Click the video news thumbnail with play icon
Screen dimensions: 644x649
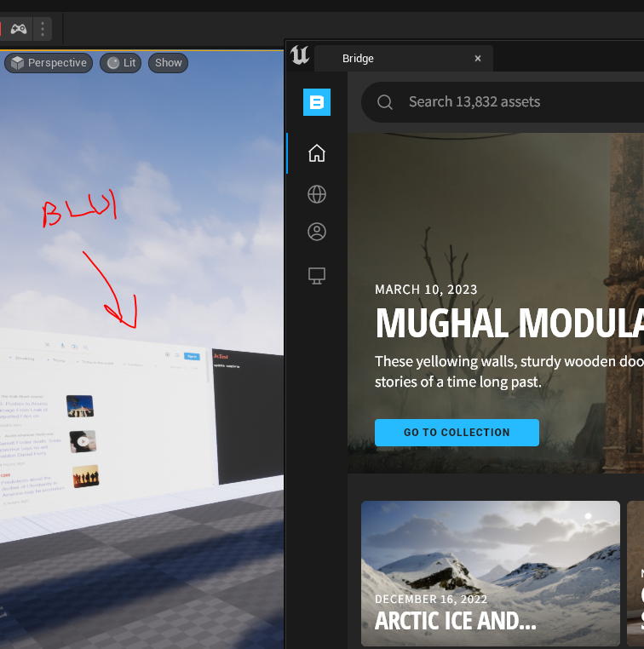pos(83,441)
